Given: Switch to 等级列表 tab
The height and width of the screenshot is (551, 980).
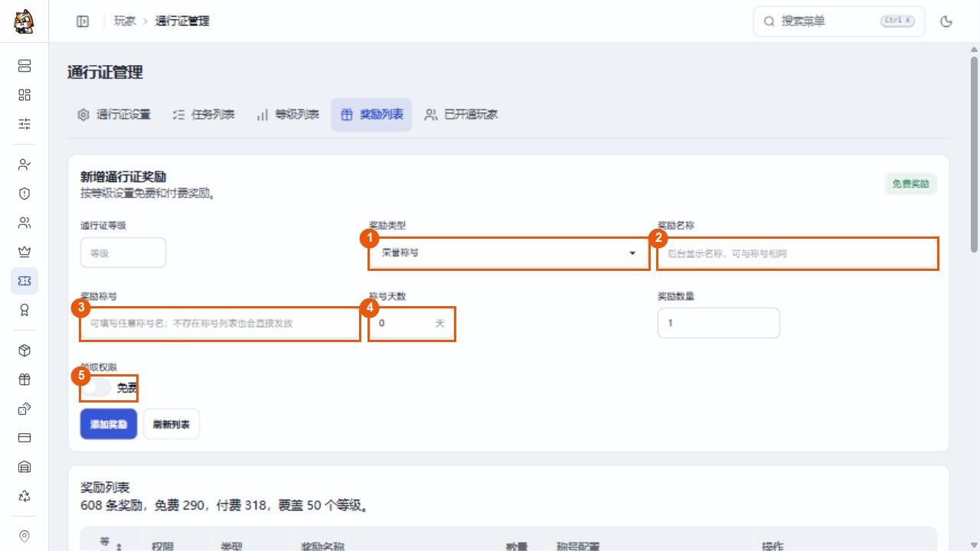Looking at the screenshot, I should [x=288, y=115].
